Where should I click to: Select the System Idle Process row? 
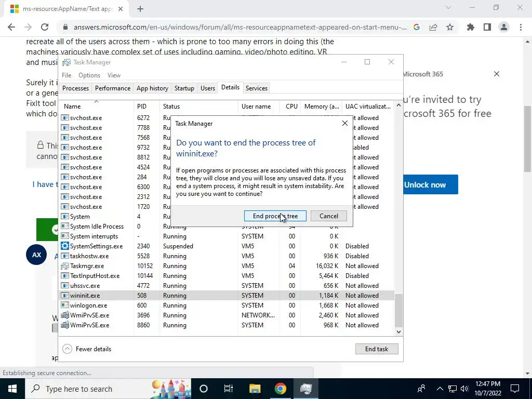coord(227,227)
